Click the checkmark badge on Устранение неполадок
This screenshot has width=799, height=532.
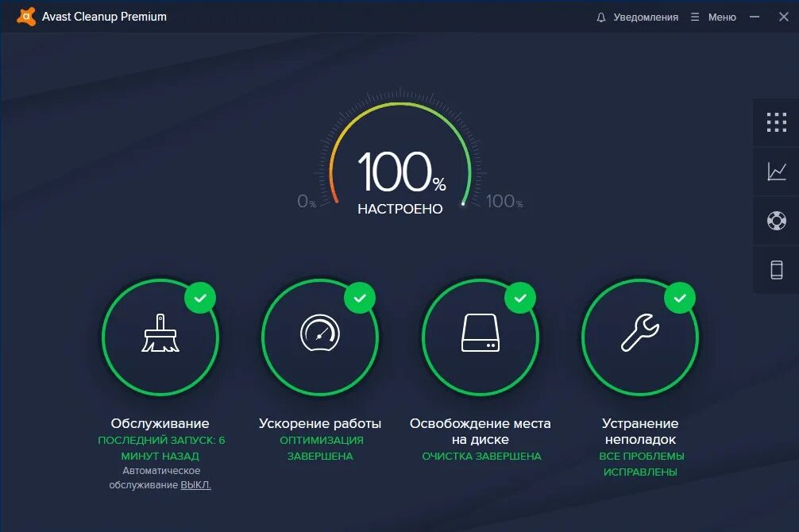point(680,297)
